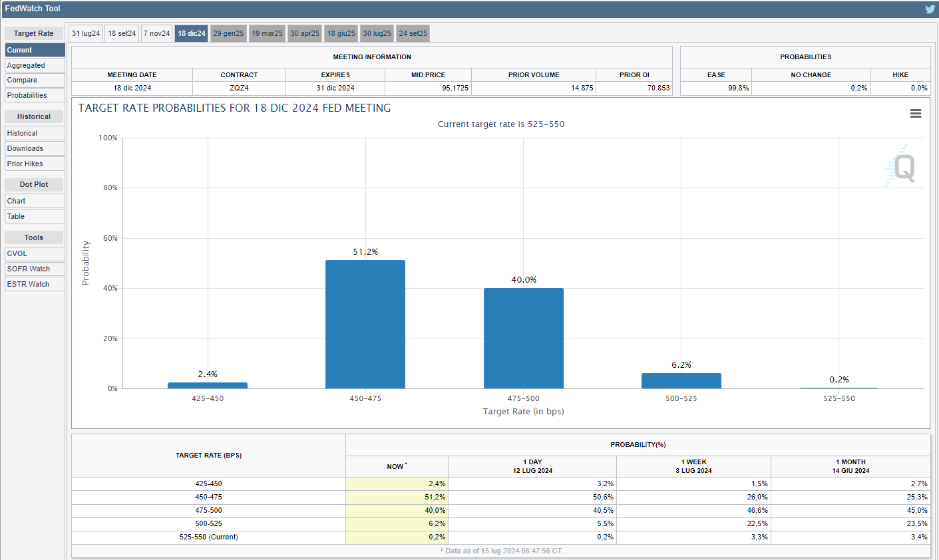
Task: Click the NOW column header
Action: 397,466
